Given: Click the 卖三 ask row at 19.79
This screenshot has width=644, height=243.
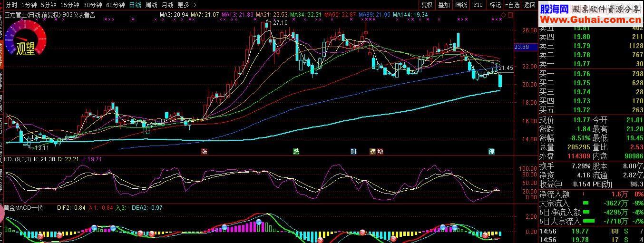Looking at the screenshot, I should click(591, 46).
